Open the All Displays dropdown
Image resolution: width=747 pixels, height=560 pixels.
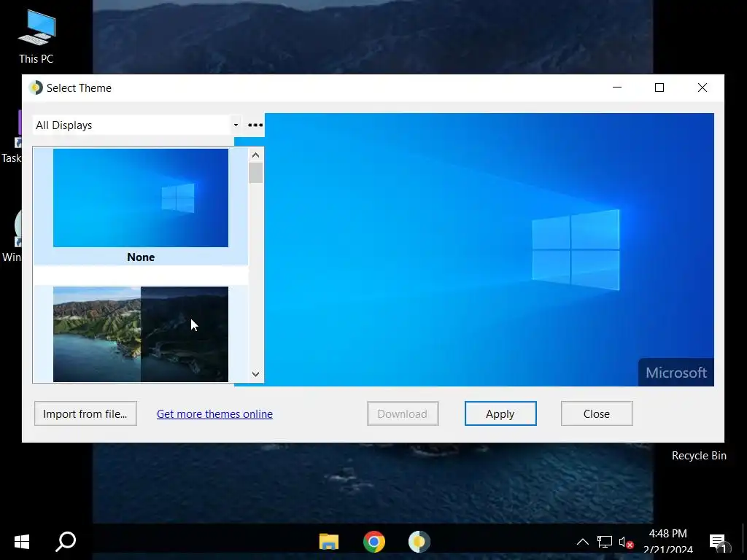pos(138,125)
